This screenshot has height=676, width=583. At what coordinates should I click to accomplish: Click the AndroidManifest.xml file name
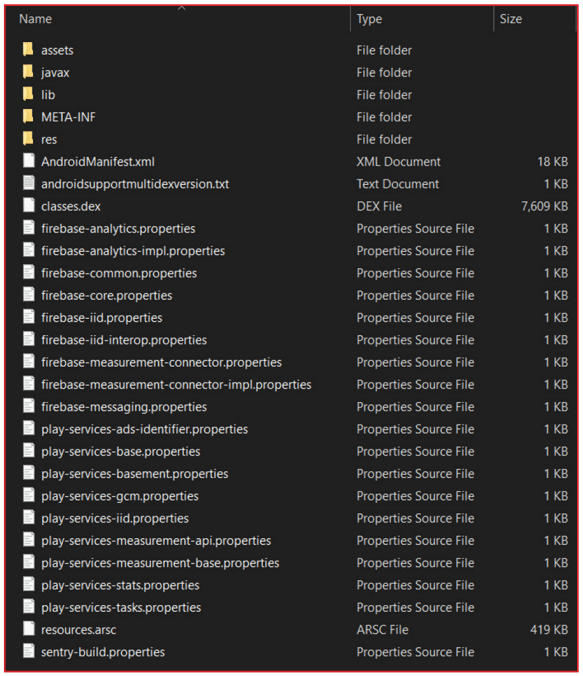pos(98,162)
